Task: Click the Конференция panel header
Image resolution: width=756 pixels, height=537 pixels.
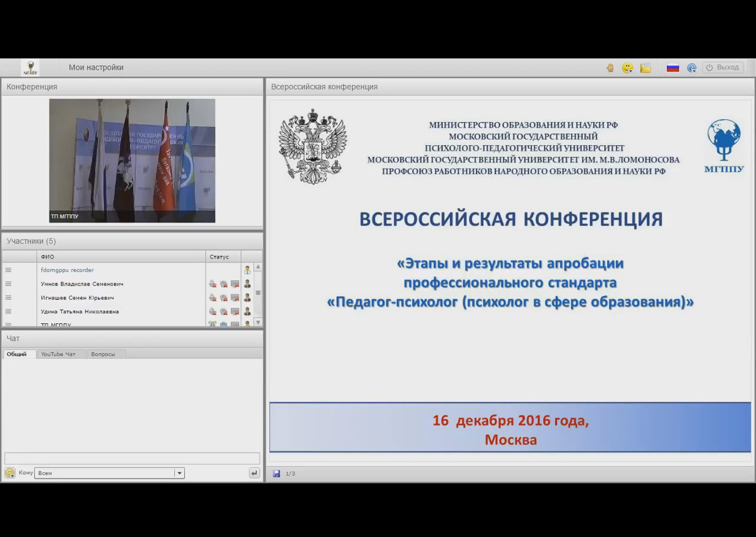Action: pyautogui.click(x=132, y=87)
